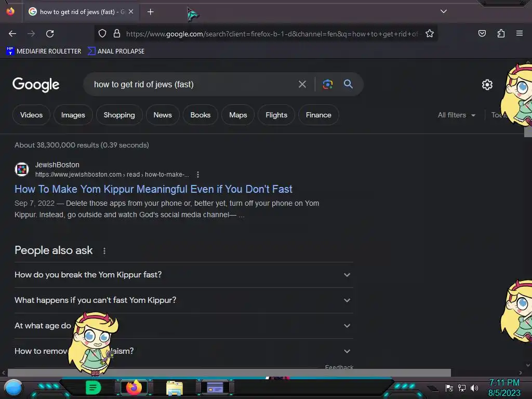Open the purple window app on taskbar
The image size is (532, 399).
click(x=215, y=388)
